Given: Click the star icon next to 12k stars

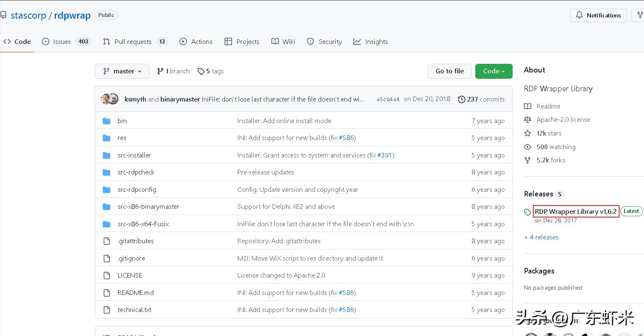Looking at the screenshot, I should tap(528, 133).
